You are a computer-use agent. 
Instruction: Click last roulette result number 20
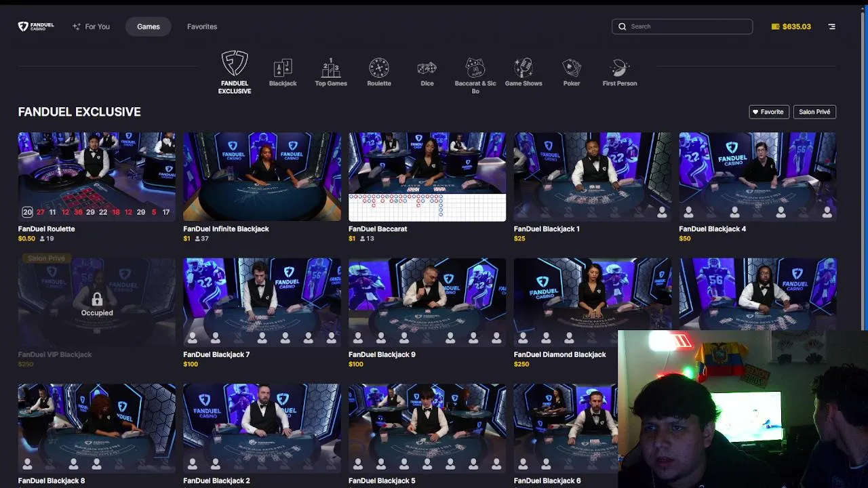click(x=27, y=212)
